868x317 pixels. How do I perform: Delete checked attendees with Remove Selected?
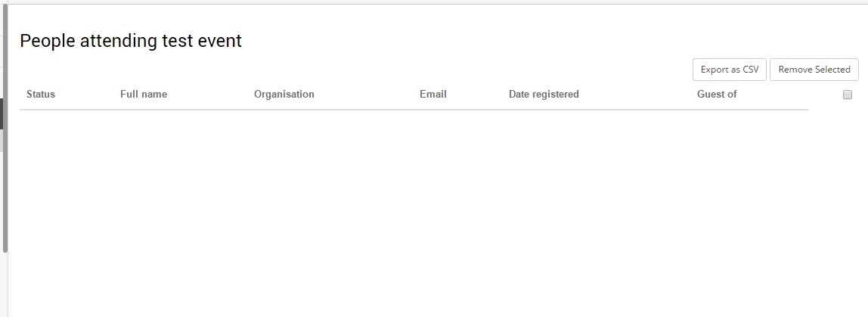point(814,70)
